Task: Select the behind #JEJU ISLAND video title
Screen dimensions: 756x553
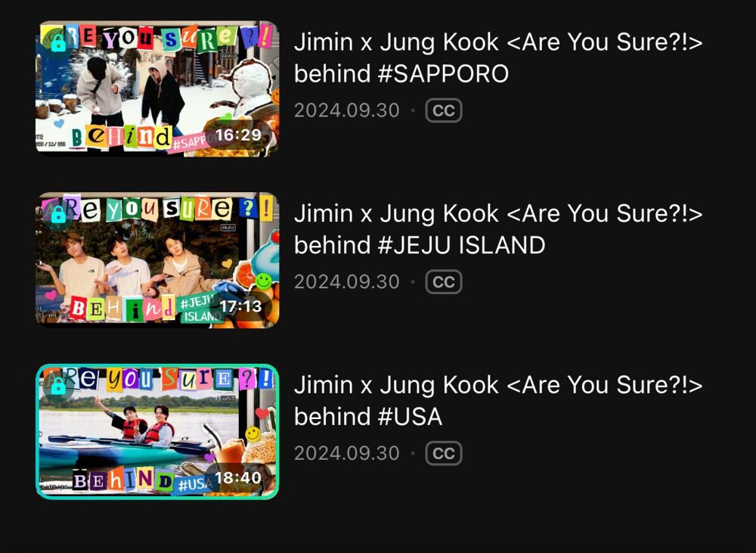Action: click(x=498, y=229)
